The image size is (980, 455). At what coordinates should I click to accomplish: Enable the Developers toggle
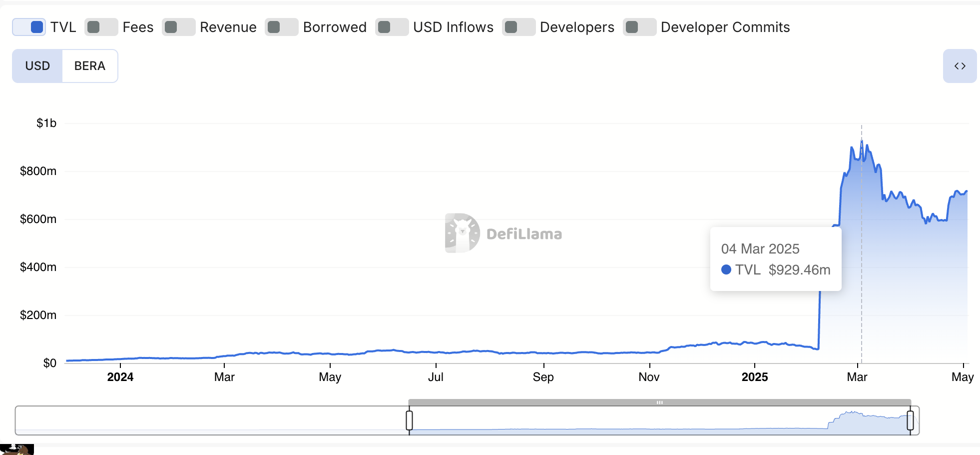click(x=519, y=27)
